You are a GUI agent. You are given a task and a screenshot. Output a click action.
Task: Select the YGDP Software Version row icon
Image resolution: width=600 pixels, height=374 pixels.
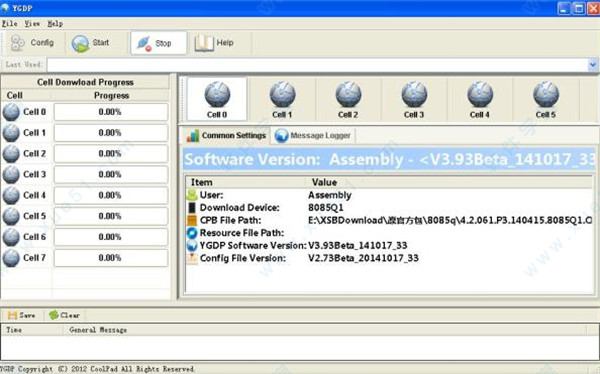click(x=192, y=245)
